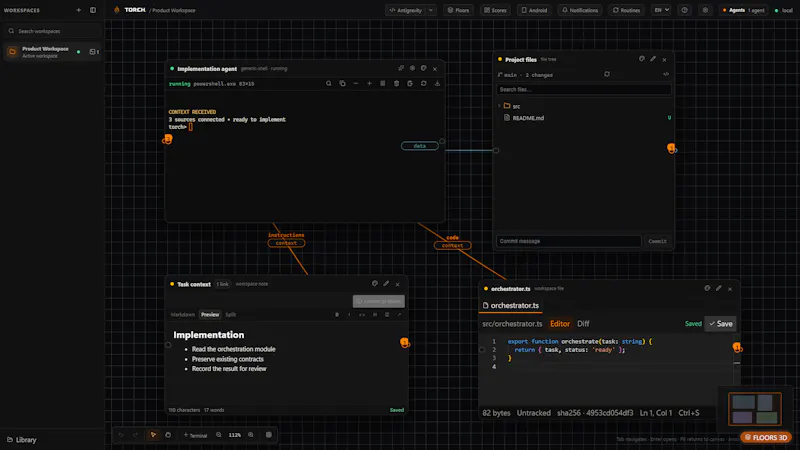Focus the Commit message field
Viewport: 800px width, 450px height.
pyautogui.click(x=568, y=241)
